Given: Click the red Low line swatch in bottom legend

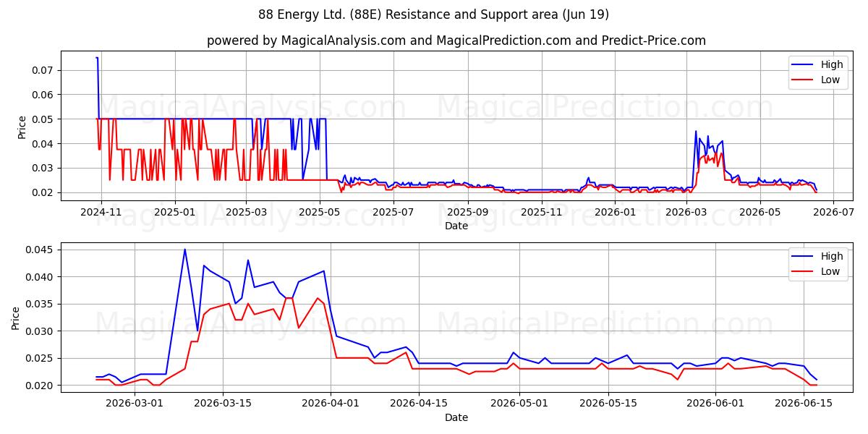Looking at the screenshot, I should pos(804,272).
